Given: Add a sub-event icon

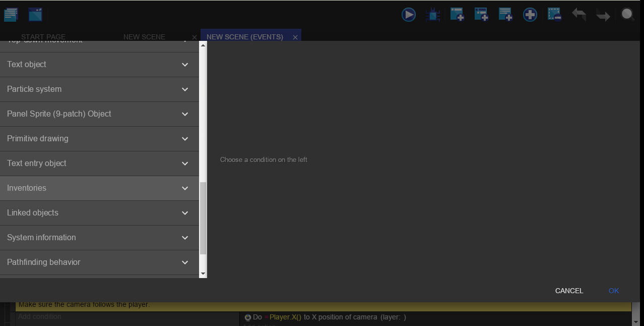Looking at the screenshot, I should [x=481, y=15].
